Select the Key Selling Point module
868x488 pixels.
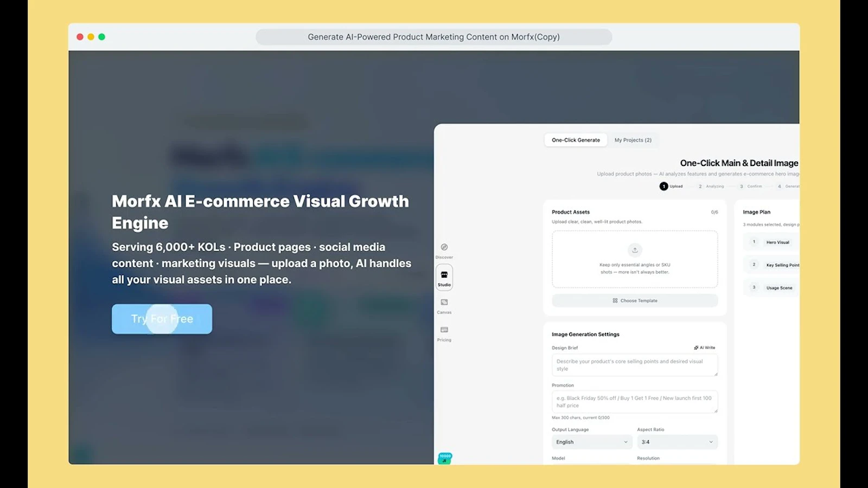pyautogui.click(x=771, y=265)
